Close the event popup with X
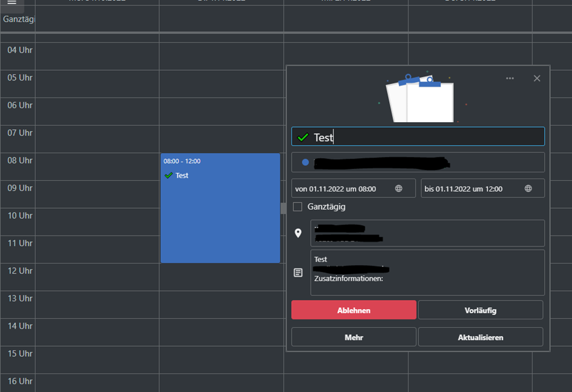The image size is (572, 392). pyautogui.click(x=537, y=79)
